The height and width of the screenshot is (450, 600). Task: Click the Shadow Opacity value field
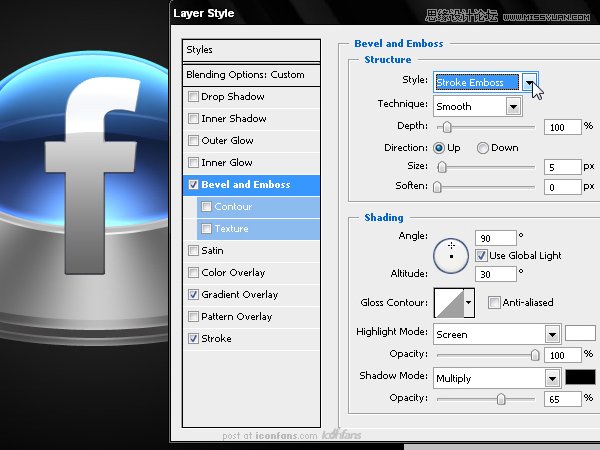(x=562, y=399)
